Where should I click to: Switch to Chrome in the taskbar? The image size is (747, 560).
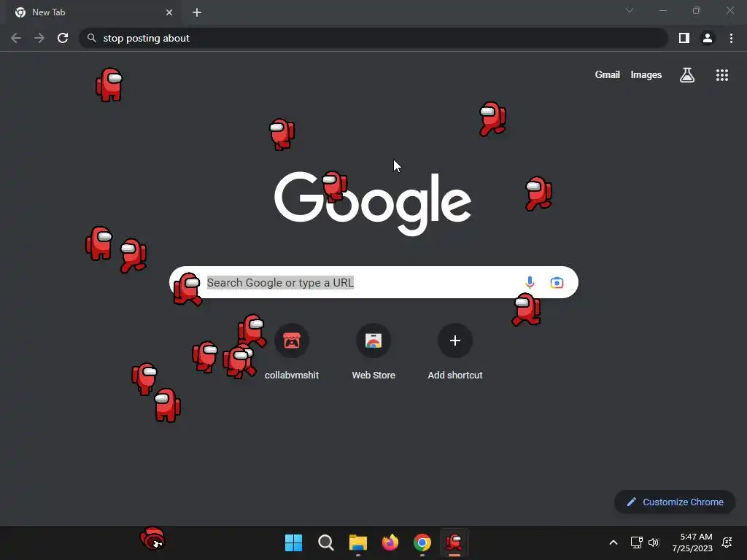tap(422, 542)
